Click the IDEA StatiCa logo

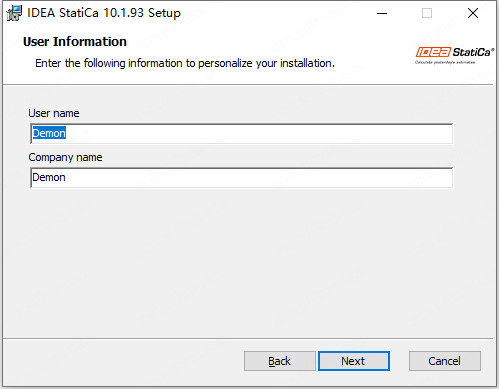454,52
